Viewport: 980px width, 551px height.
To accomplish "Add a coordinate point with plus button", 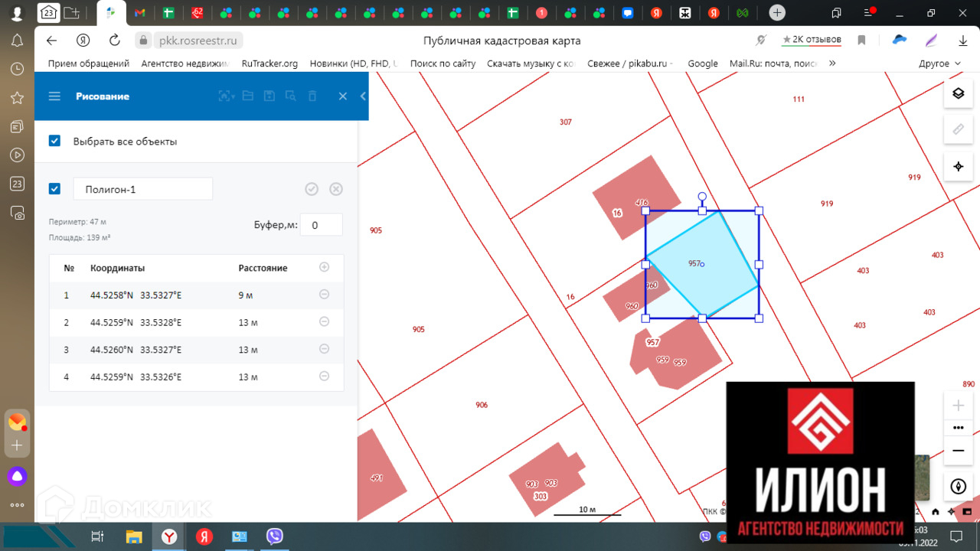I will (x=324, y=267).
